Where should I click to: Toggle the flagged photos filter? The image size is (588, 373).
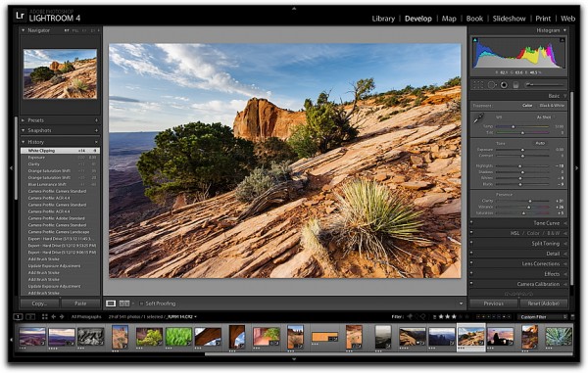pos(410,317)
